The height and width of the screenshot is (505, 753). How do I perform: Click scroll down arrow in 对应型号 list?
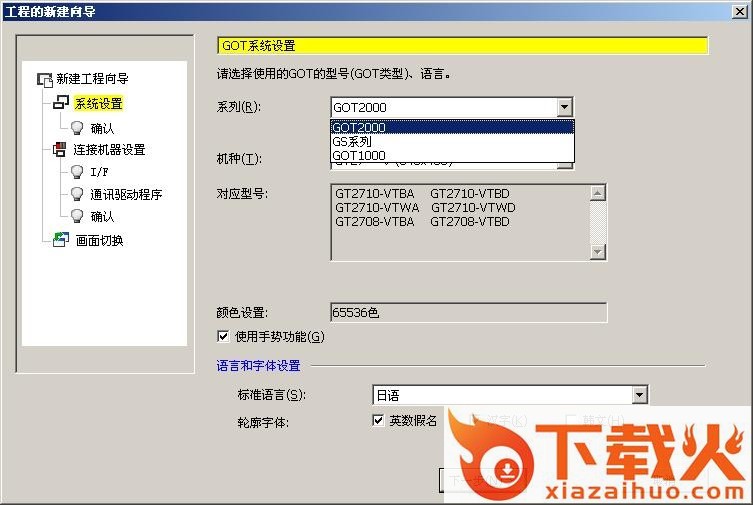(597, 252)
